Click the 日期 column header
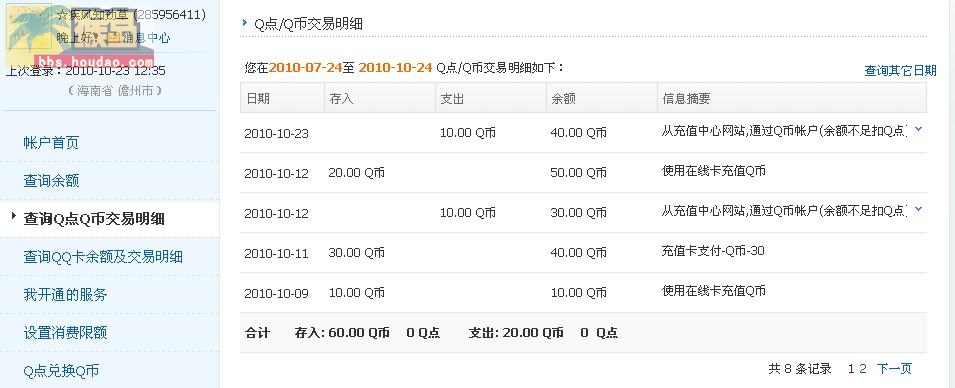The width and height of the screenshot is (955, 388). [258, 99]
